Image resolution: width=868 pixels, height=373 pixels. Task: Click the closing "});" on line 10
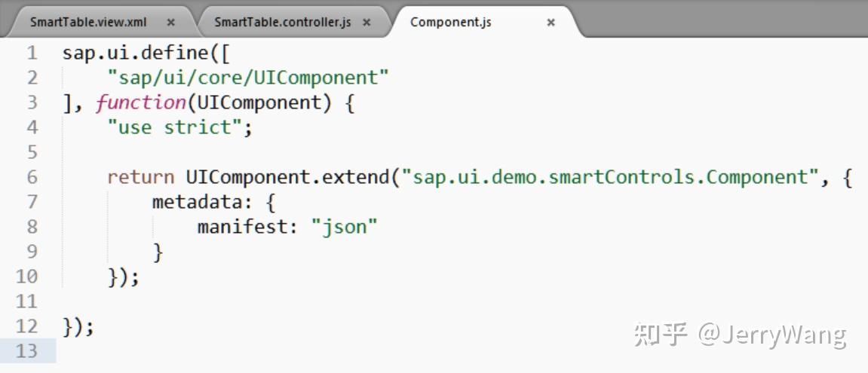click(124, 277)
